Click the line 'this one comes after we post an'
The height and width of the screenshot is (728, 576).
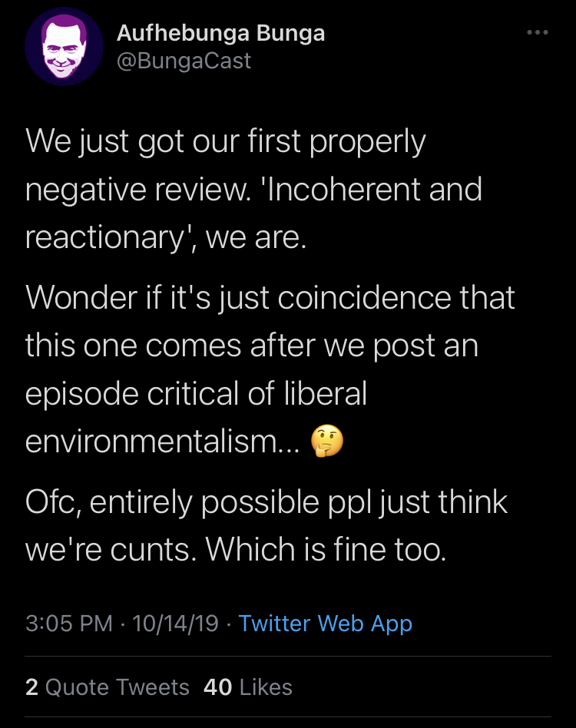[252, 346]
